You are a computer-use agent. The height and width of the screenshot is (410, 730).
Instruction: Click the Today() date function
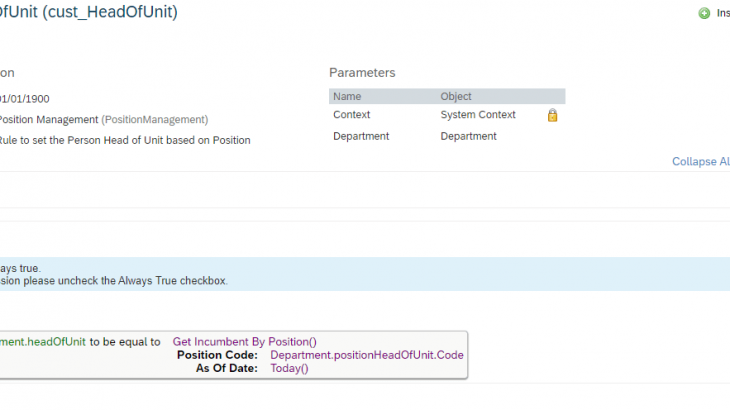[289, 368]
